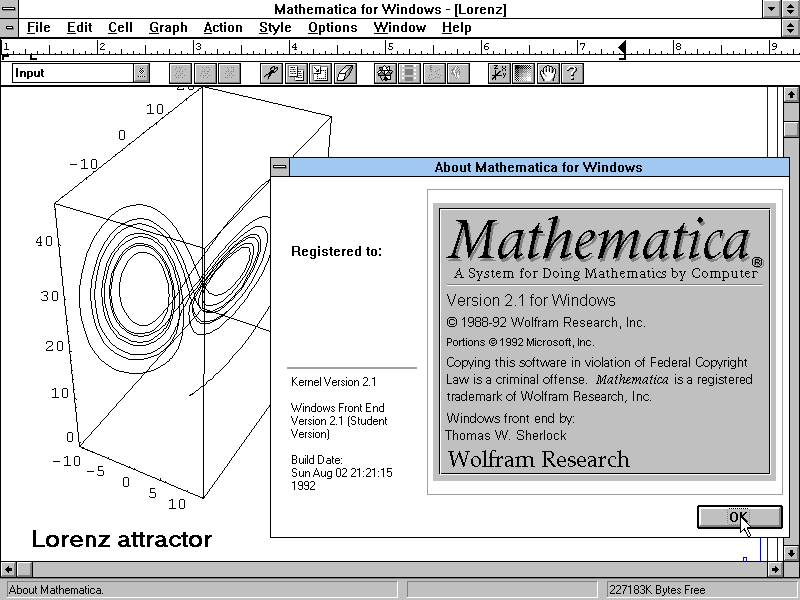Click the gradient color shading icon
This screenshot has height=600, width=800.
(523, 73)
